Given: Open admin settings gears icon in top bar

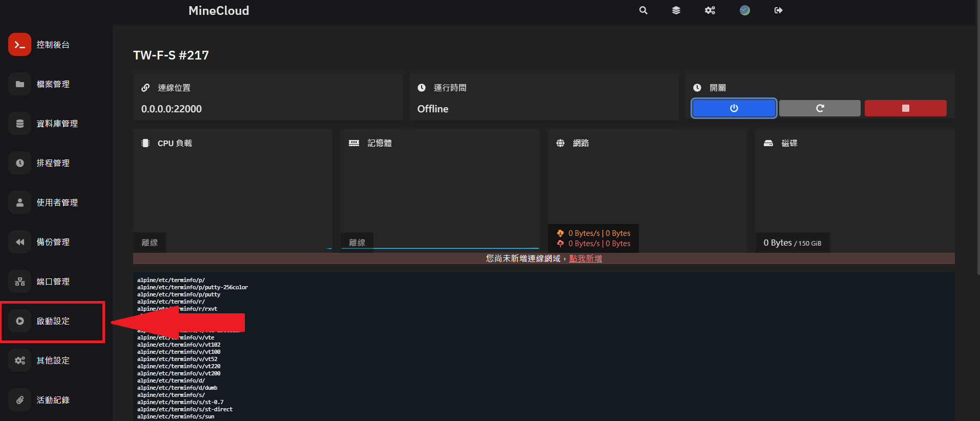Looking at the screenshot, I should (710, 10).
